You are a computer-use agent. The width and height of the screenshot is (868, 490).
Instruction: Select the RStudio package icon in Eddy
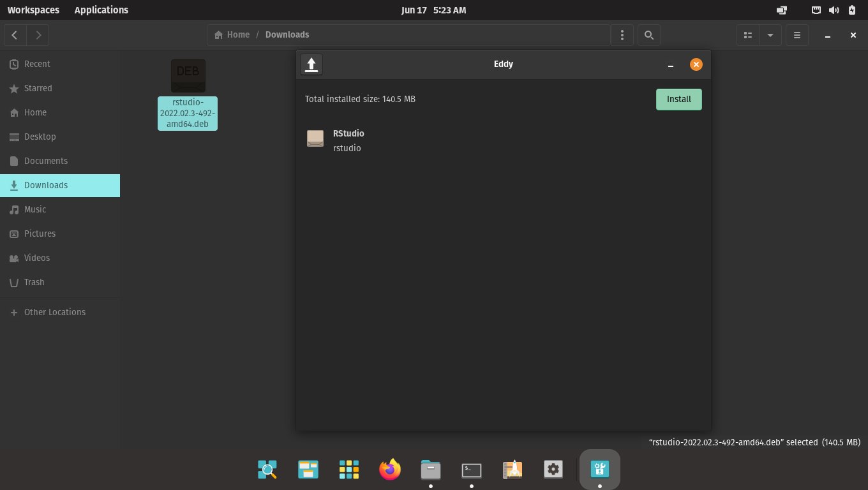click(315, 138)
